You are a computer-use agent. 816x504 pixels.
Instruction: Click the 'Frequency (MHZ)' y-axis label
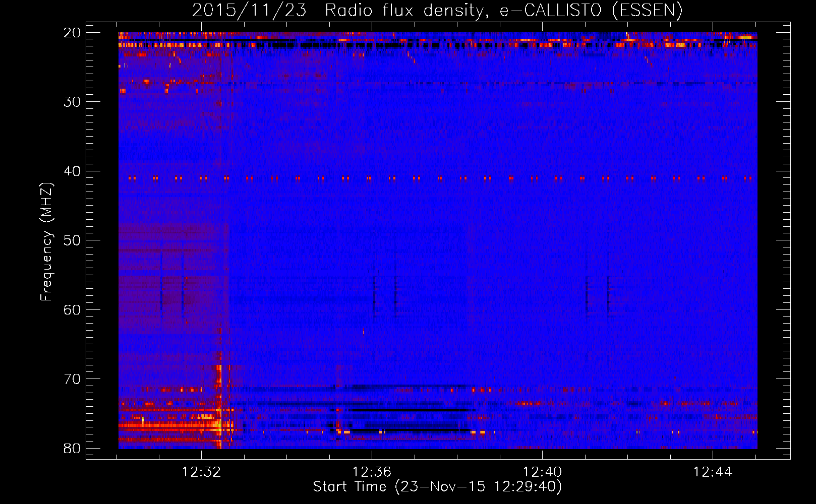[x=46, y=242]
